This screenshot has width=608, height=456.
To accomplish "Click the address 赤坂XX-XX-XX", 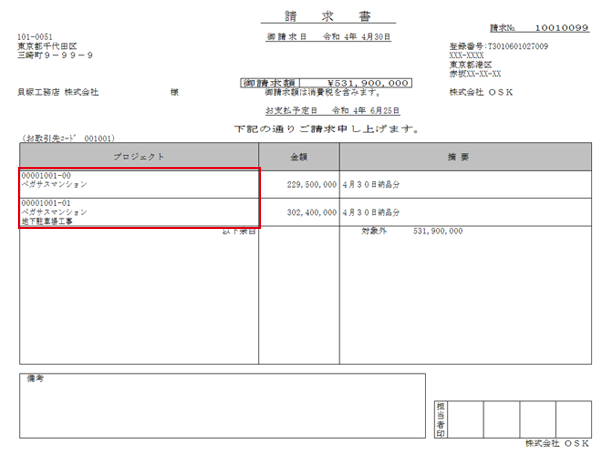I will (483, 74).
